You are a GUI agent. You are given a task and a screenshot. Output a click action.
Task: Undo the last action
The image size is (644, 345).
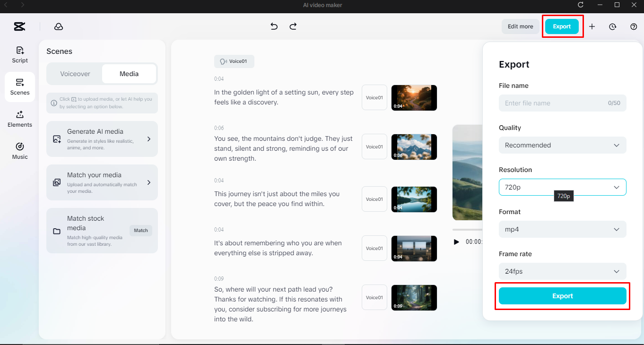[x=274, y=26]
